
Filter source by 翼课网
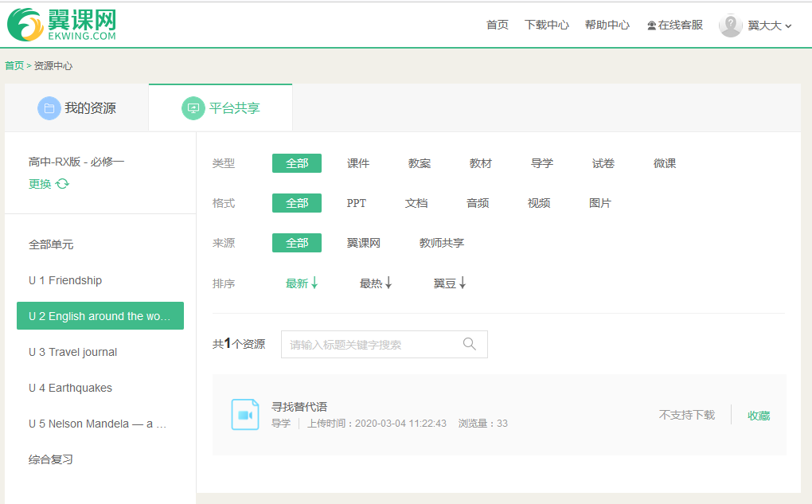(x=364, y=243)
